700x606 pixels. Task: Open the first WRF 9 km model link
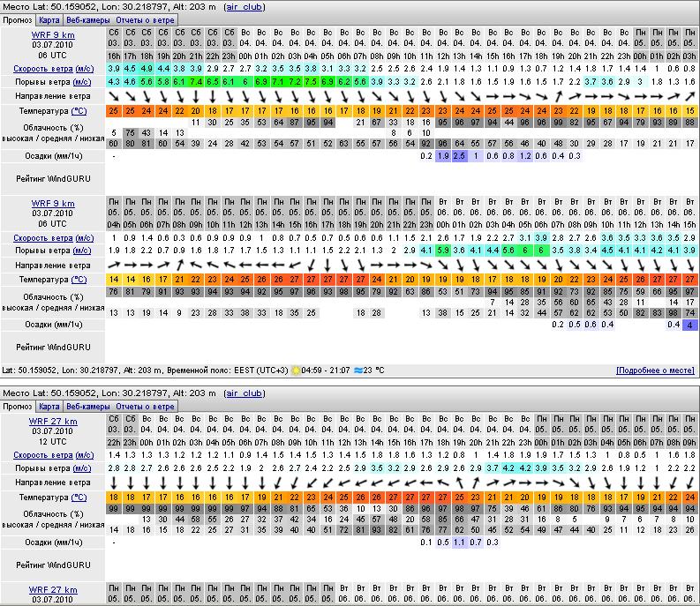(53, 33)
